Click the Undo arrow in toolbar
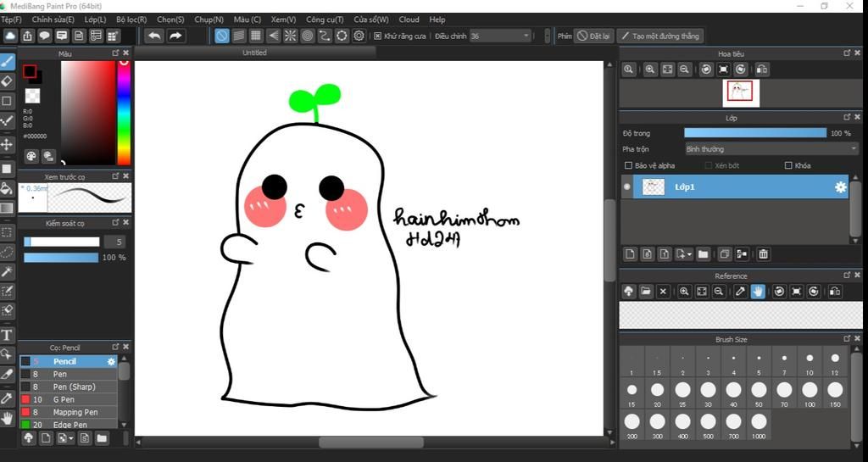Screen dimensions: 868x462 click(153, 36)
